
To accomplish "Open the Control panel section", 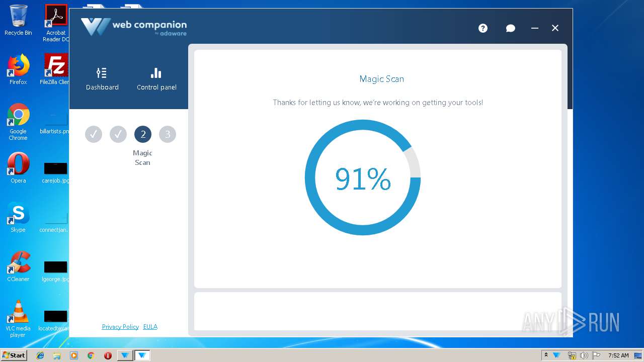I will pos(156,79).
